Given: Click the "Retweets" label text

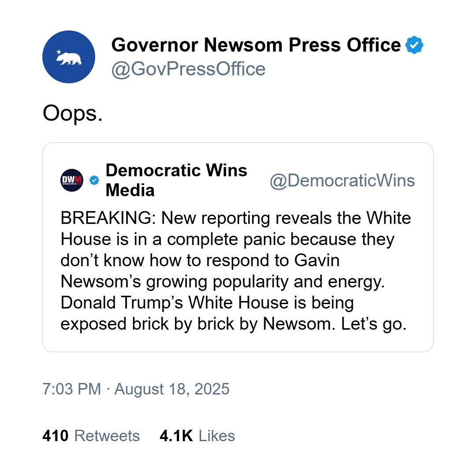Looking at the screenshot, I should [x=107, y=435].
